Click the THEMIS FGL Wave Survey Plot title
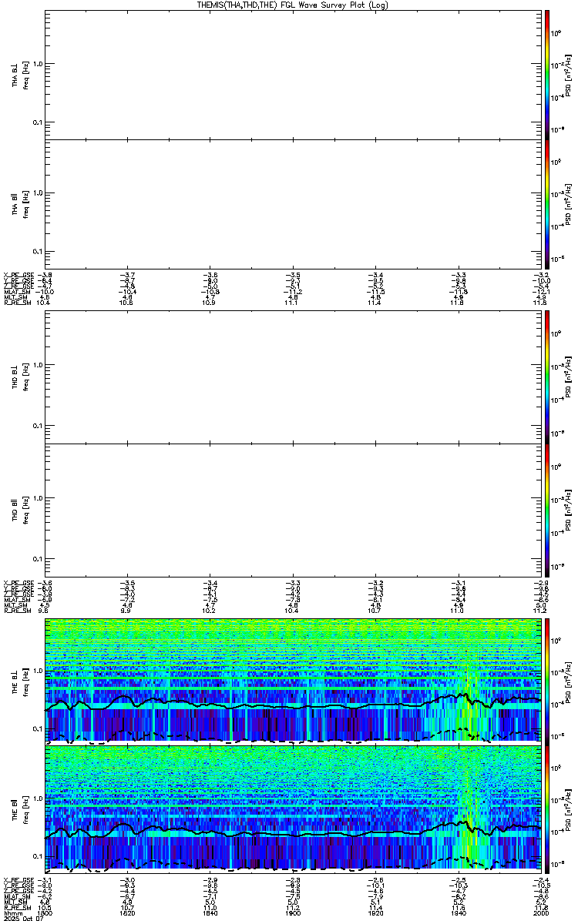578x924 pixels. (x=294, y=5)
